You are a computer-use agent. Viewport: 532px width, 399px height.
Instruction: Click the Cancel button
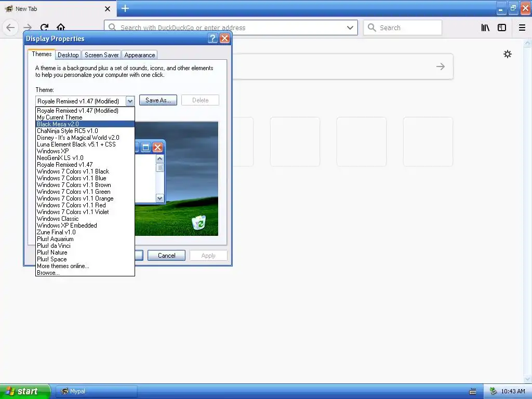point(167,256)
